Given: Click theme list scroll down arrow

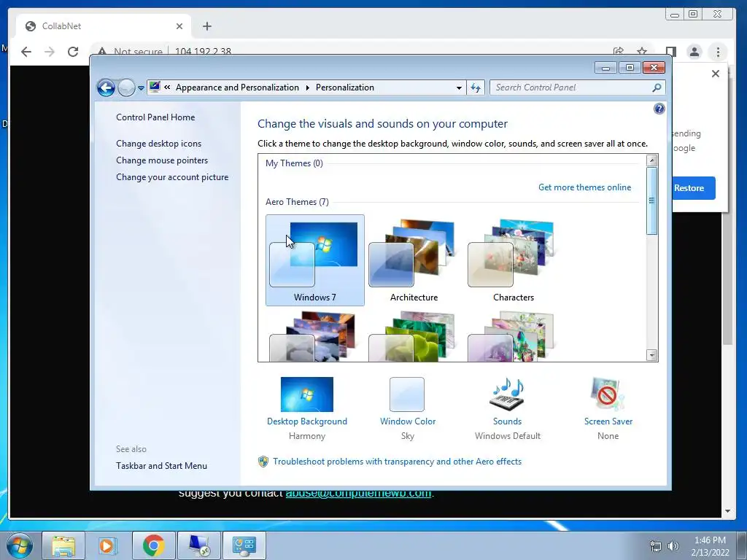Looking at the screenshot, I should (x=651, y=355).
